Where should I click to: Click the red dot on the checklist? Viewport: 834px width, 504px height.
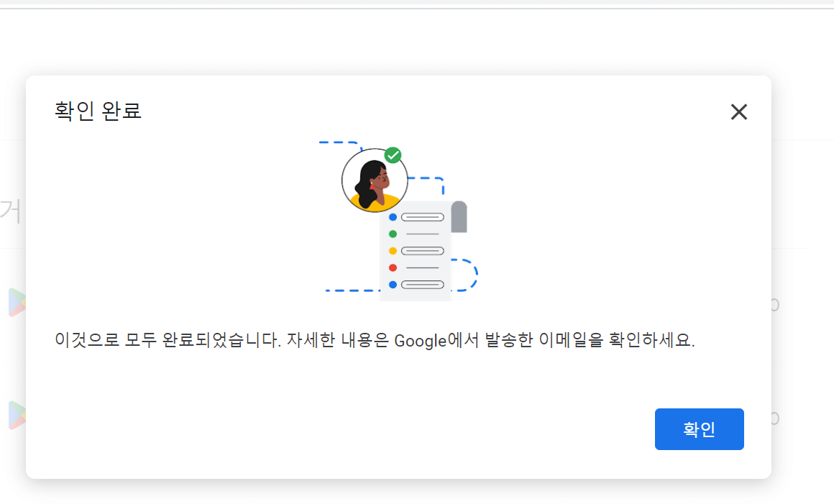pyautogui.click(x=393, y=267)
